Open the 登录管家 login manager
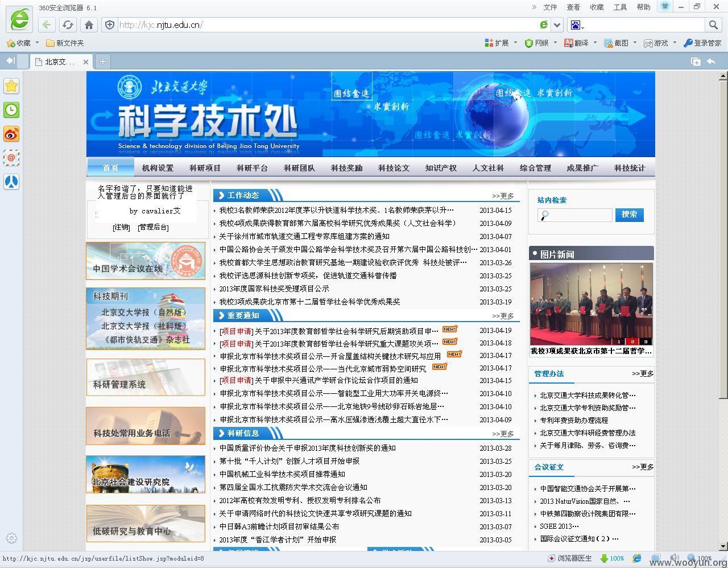 (x=702, y=43)
